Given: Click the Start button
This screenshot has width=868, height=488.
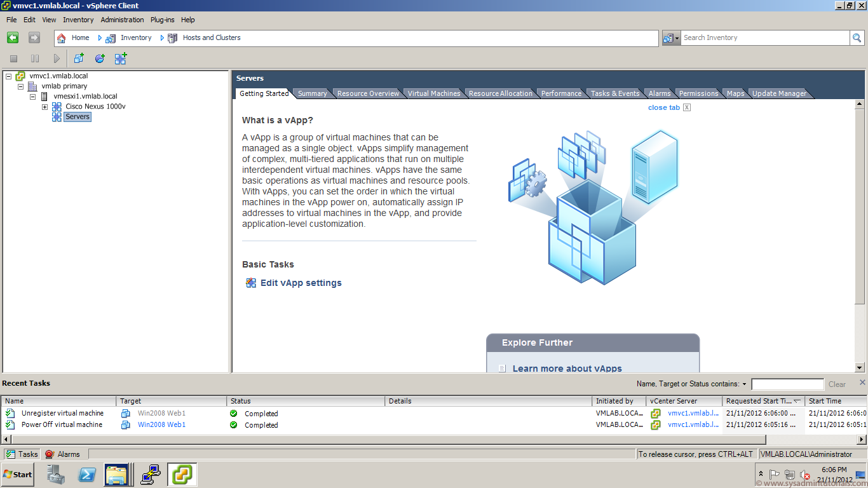Looking at the screenshot, I should click(x=18, y=475).
